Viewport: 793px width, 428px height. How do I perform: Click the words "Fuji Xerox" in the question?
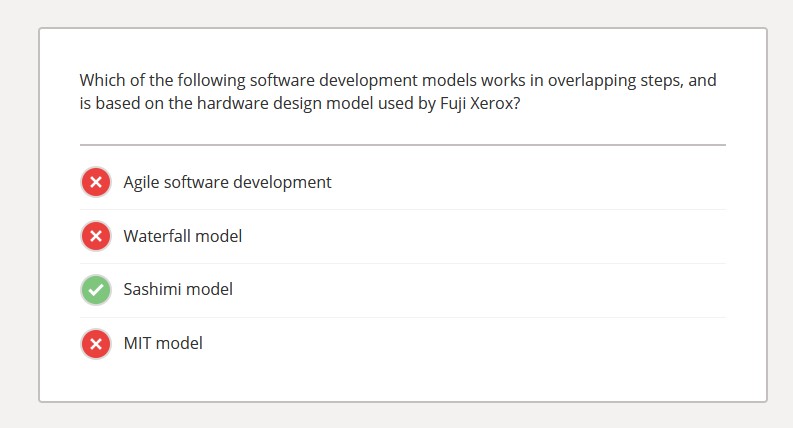478,102
